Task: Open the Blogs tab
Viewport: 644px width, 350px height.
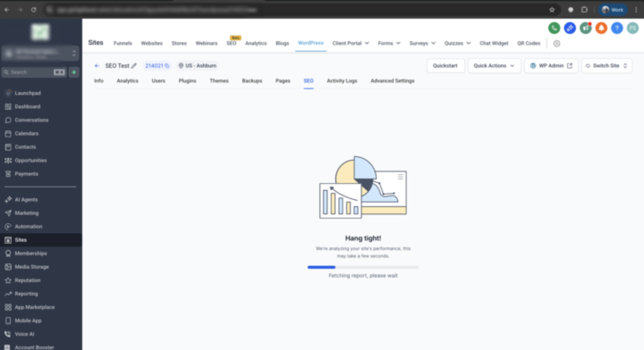Action: [282, 43]
